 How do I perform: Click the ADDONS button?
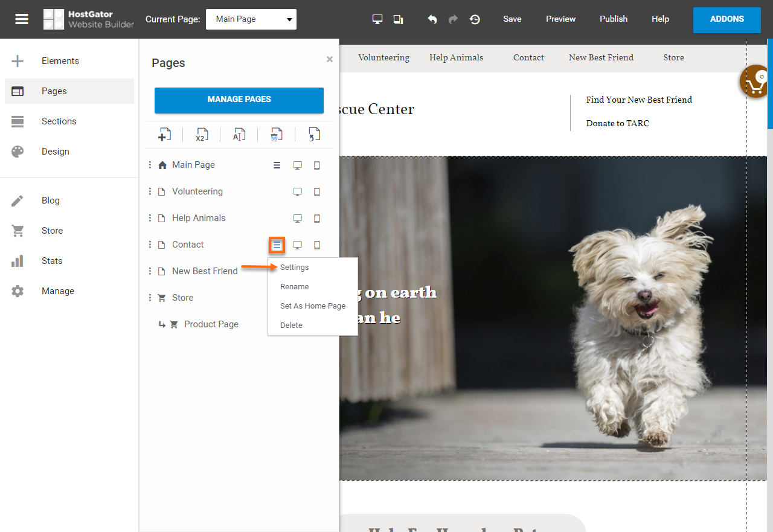[x=726, y=19]
